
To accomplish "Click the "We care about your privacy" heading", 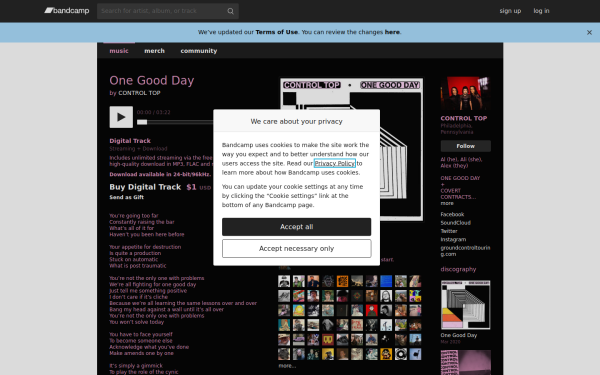I will point(297,121).
